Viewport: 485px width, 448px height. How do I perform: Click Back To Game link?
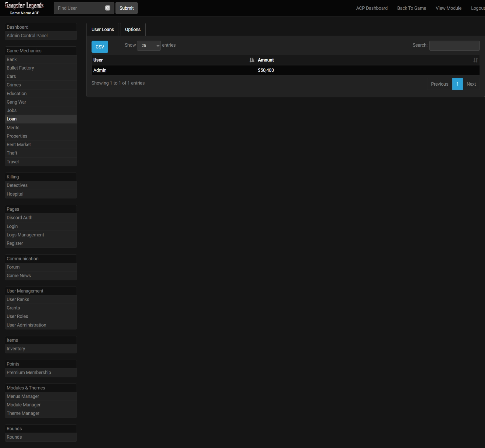click(x=411, y=8)
